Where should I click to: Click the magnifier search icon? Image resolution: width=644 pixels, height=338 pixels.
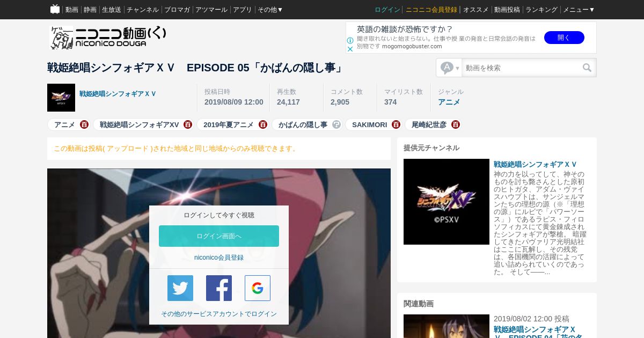tap(588, 68)
